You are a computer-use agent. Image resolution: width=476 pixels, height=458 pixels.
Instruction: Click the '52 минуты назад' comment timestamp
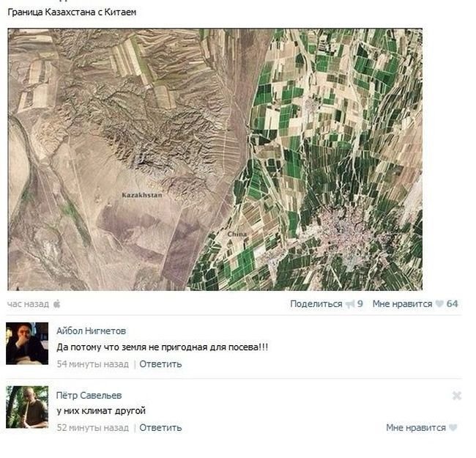[92, 428]
